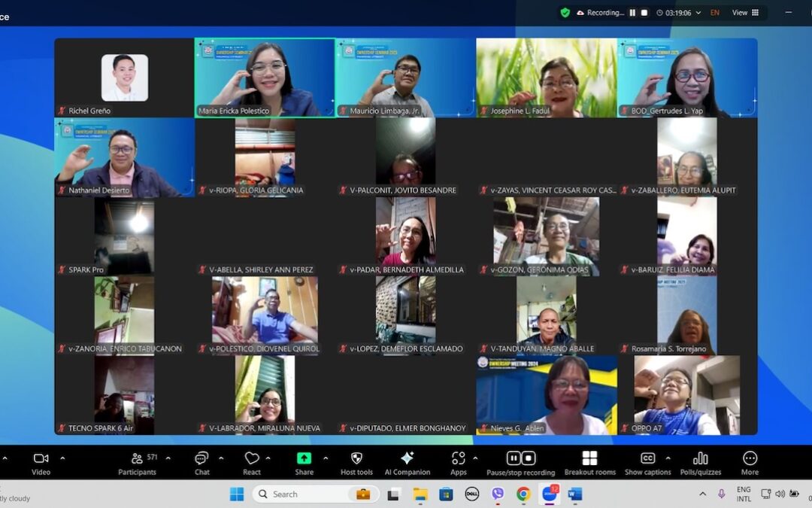This screenshot has height=508, width=812.
Task: Select Nathaniel Desierto's video tile
Action: coord(124,157)
